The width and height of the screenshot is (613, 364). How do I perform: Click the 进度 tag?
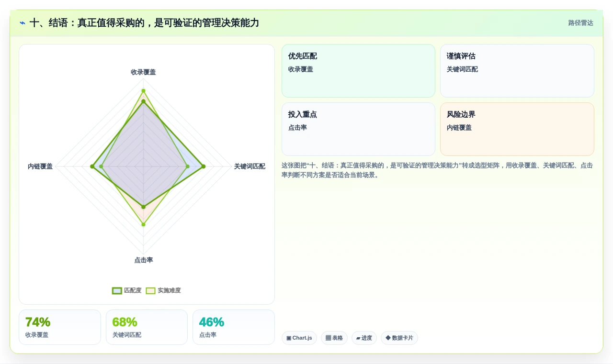click(364, 338)
